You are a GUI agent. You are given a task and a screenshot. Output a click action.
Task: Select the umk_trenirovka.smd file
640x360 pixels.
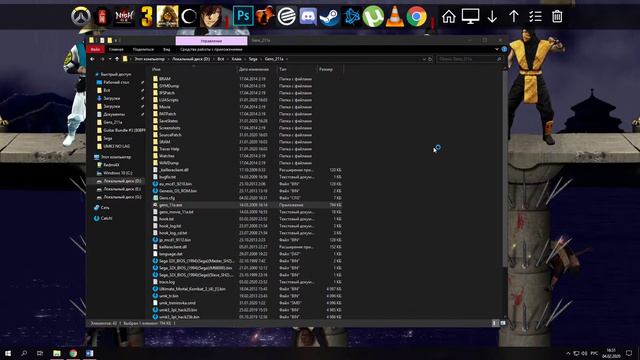(177, 303)
